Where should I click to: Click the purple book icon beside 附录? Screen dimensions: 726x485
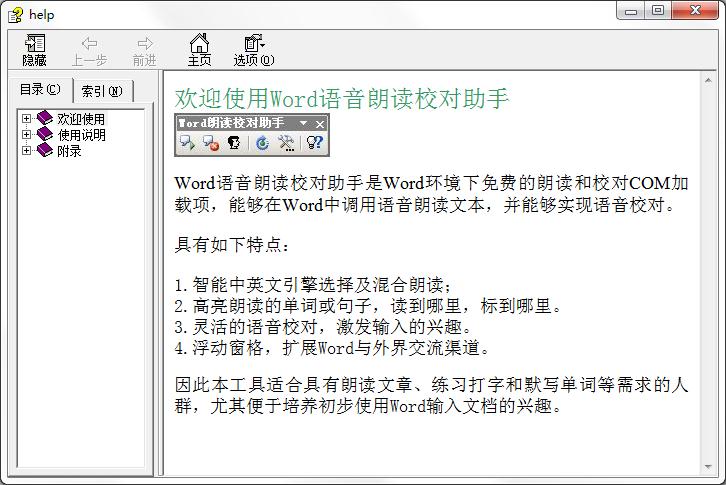coord(45,150)
